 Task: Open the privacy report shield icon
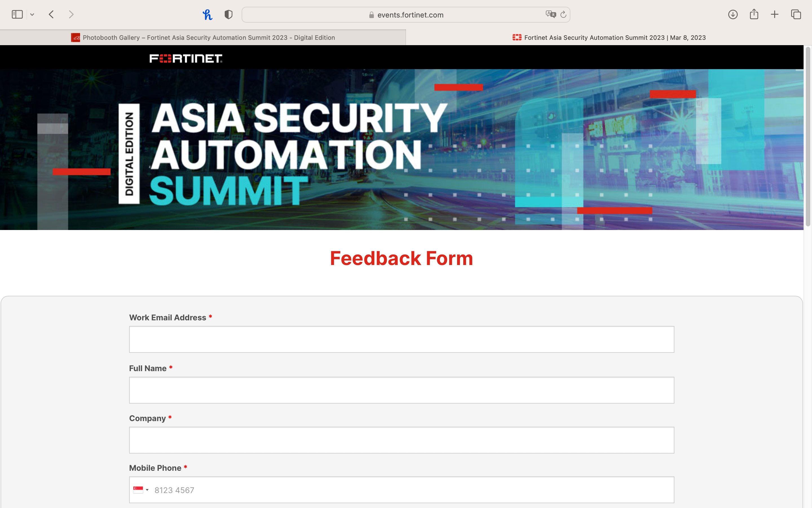point(228,14)
